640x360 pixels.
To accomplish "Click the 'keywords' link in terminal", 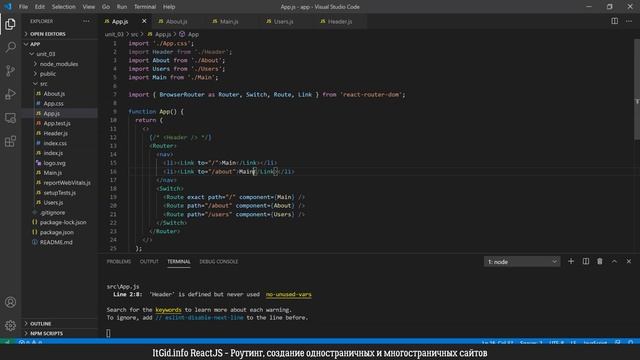I will coord(168,310).
